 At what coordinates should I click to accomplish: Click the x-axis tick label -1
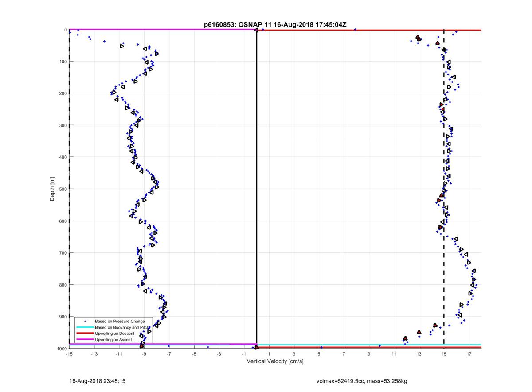tap(244, 354)
